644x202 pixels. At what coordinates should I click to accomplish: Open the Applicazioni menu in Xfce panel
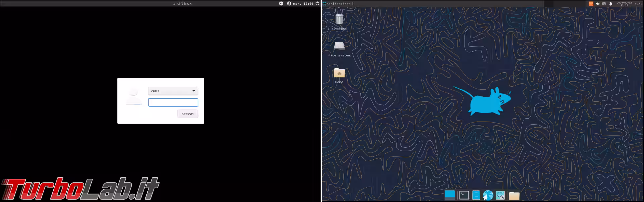(x=338, y=4)
